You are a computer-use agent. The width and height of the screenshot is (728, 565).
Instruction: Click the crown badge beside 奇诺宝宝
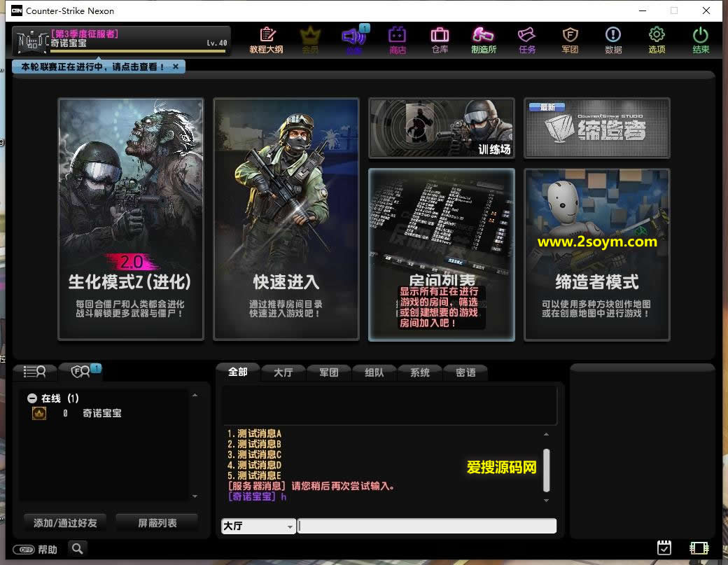click(x=39, y=413)
